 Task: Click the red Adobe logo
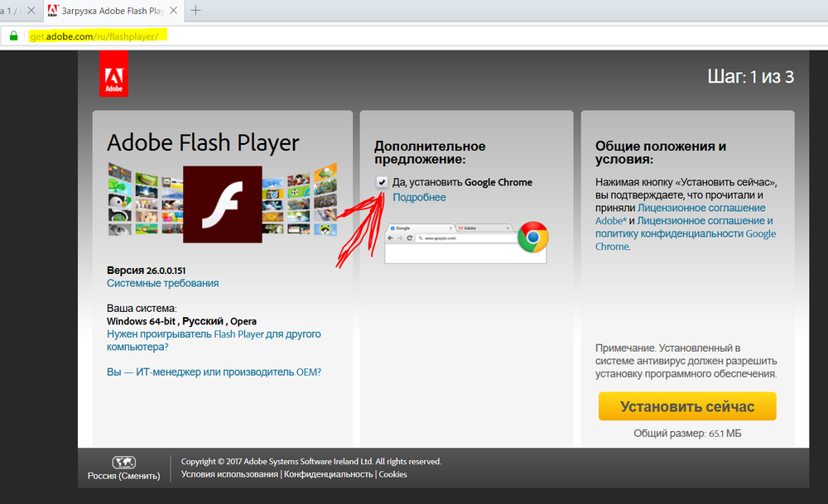(x=113, y=74)
